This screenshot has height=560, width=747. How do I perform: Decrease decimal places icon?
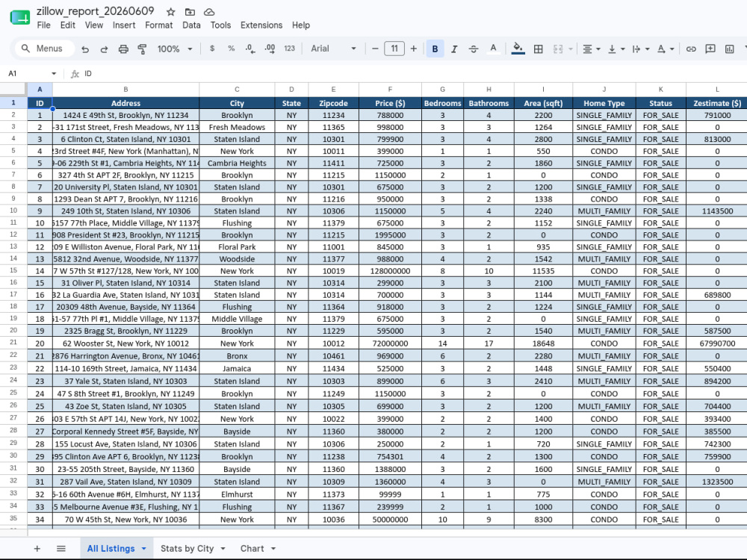pyautogui.click(x=250, y=49)
